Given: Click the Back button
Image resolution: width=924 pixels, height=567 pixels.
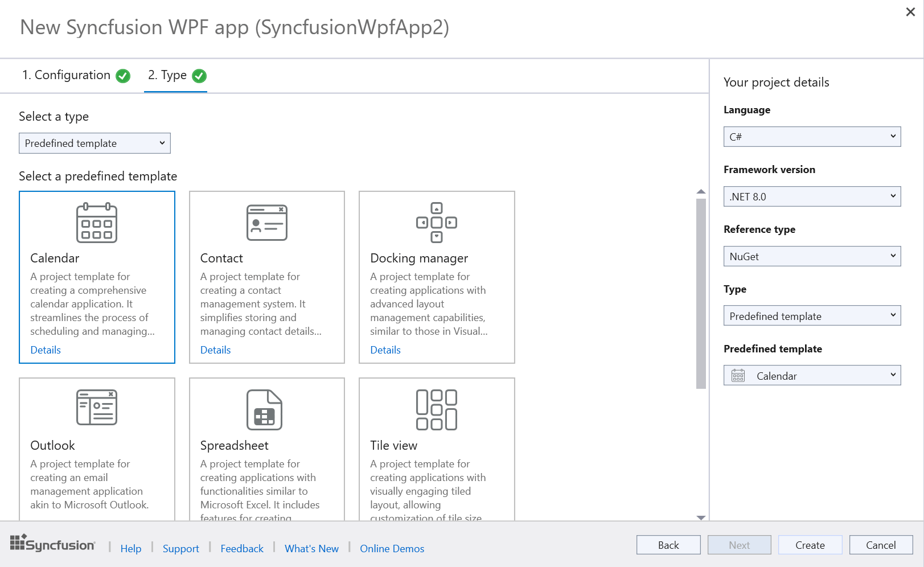Looking at the screenshot, I should tap(668, 545).
